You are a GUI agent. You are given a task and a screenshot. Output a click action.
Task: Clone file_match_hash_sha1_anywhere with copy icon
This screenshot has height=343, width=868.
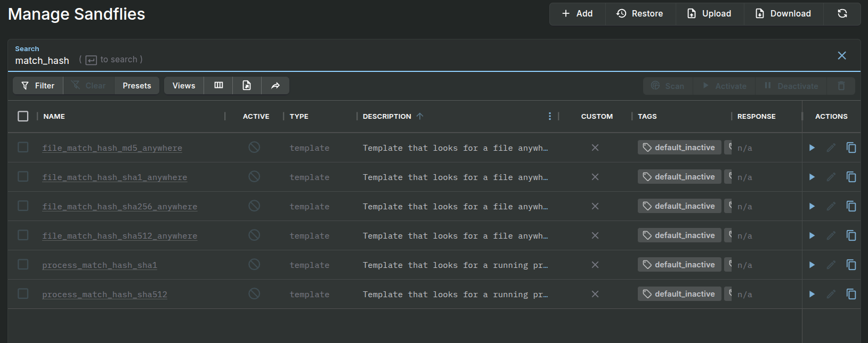(851, 177)
